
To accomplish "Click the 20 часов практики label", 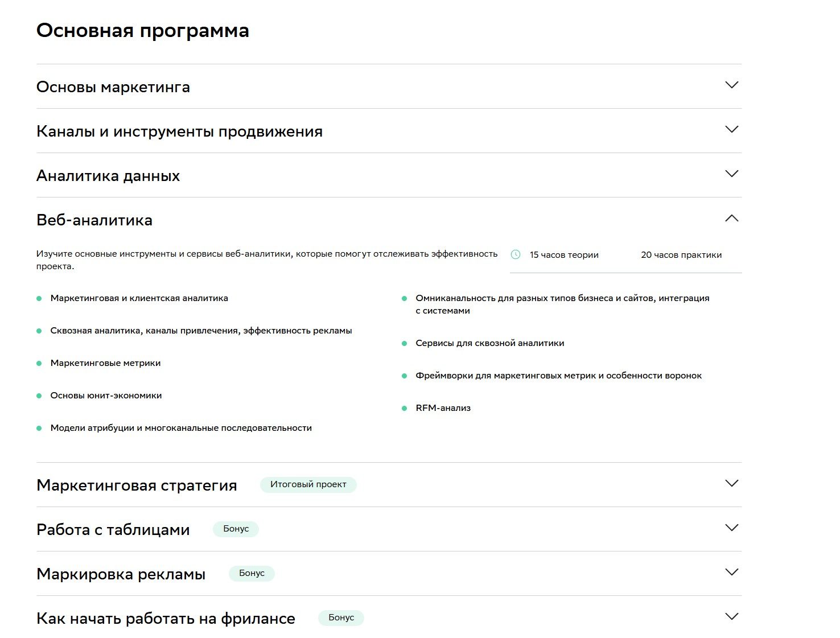I will coord(681,255).
